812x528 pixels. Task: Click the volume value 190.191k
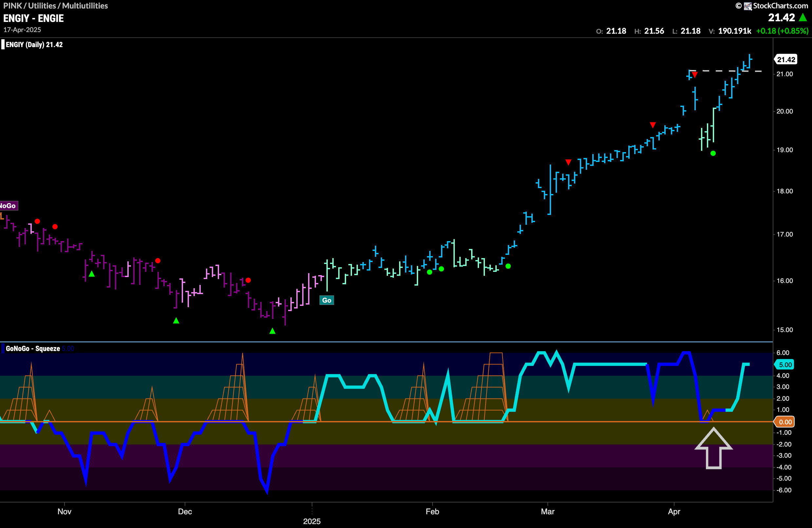pyautogui.click(x=734, y=31)
